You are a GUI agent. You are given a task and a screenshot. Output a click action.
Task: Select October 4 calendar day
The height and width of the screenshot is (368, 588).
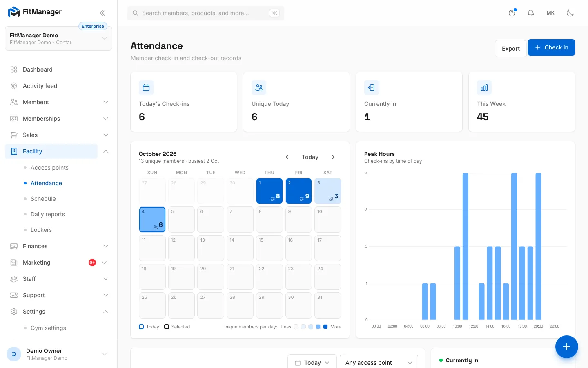point(152,220)
